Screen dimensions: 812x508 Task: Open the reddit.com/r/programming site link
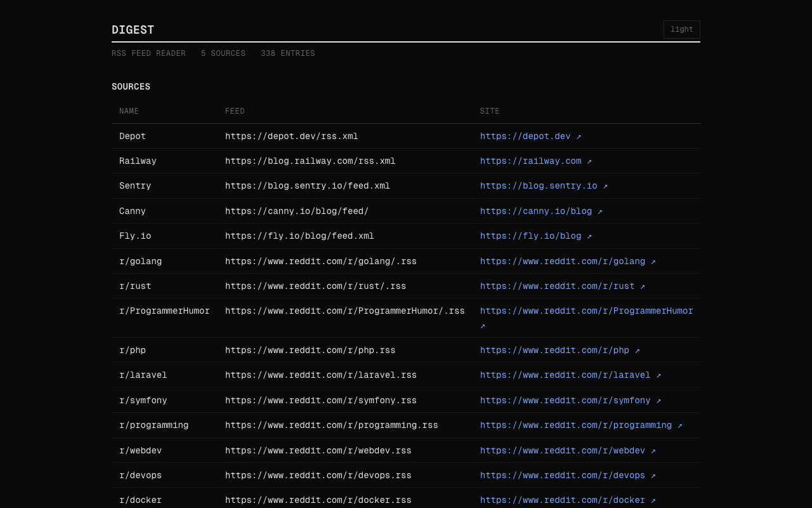(x=575, y=425)
